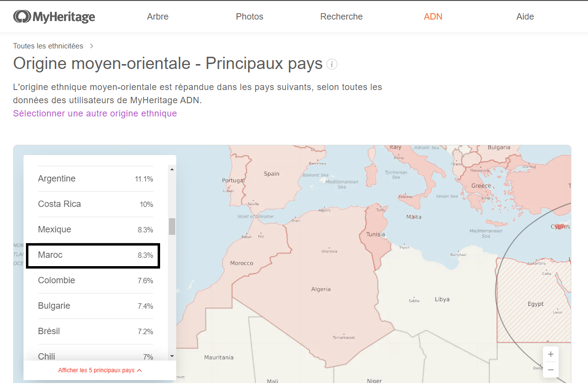The image size is (588, 385).
Task: Select the ADN tab
Action: pyautogui.click(x=433, y=17)
